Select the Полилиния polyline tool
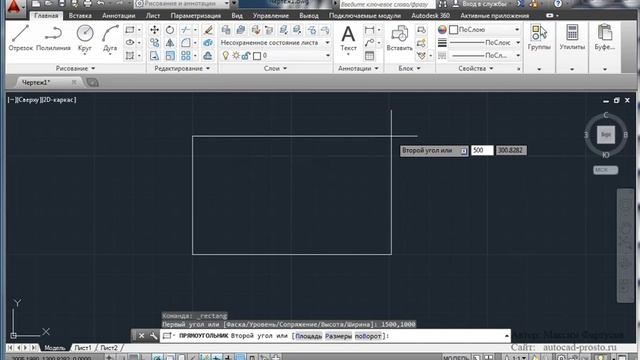The image size is (640, 360). pos(53,38)
